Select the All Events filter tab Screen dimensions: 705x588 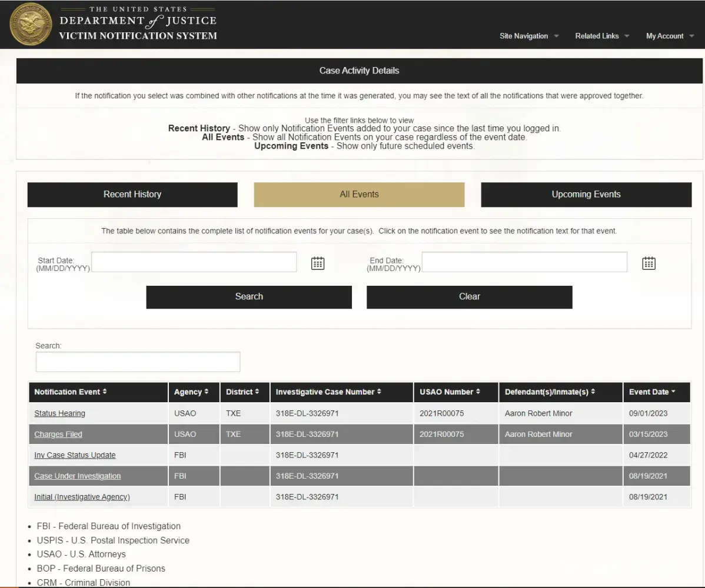pos(359,195)
